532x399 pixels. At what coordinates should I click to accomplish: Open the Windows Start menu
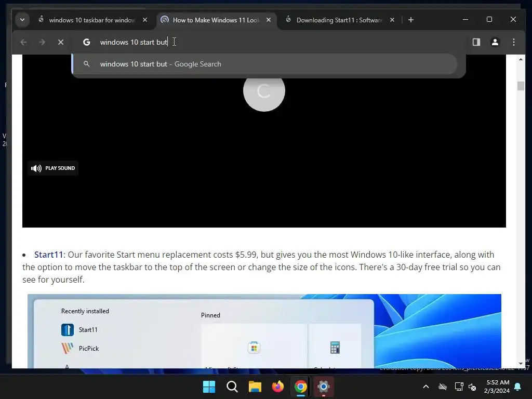point(209,387)
